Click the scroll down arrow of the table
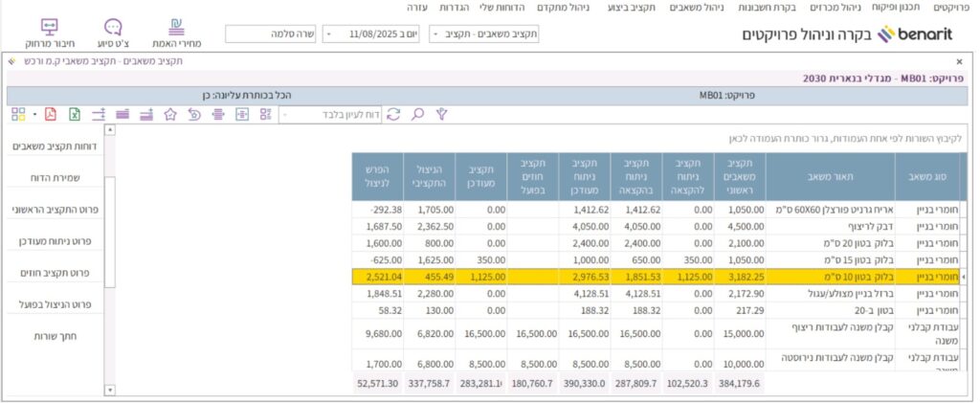The image size is (980, 403). point(109,390)
